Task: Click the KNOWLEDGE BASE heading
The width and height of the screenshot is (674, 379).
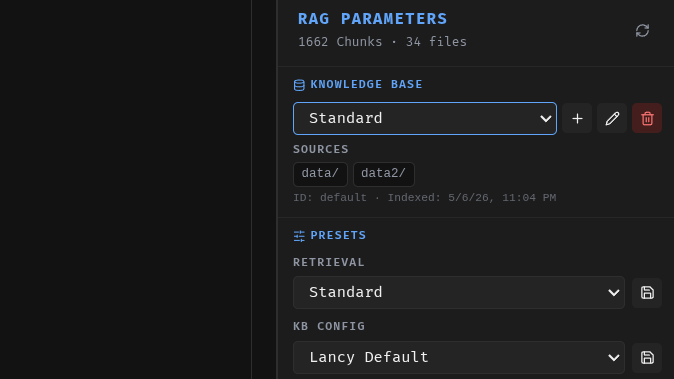Action: 366,84
